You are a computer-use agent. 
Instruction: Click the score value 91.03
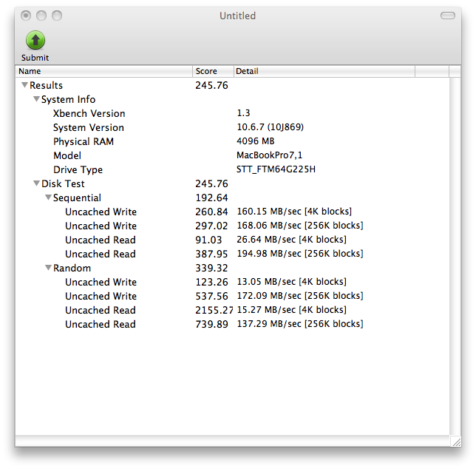(208, 240)
